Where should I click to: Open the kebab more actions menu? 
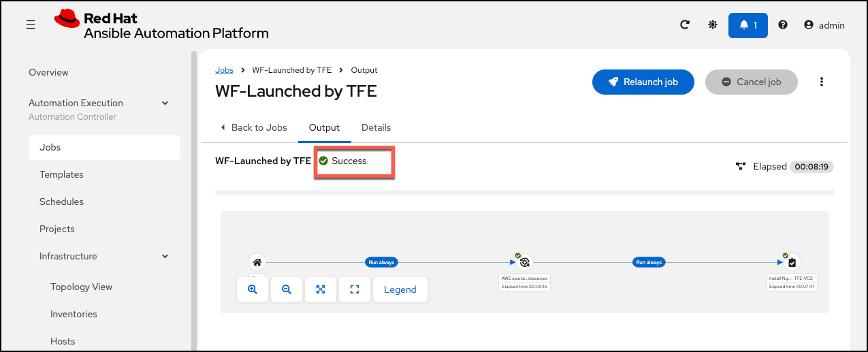[822, 82]
